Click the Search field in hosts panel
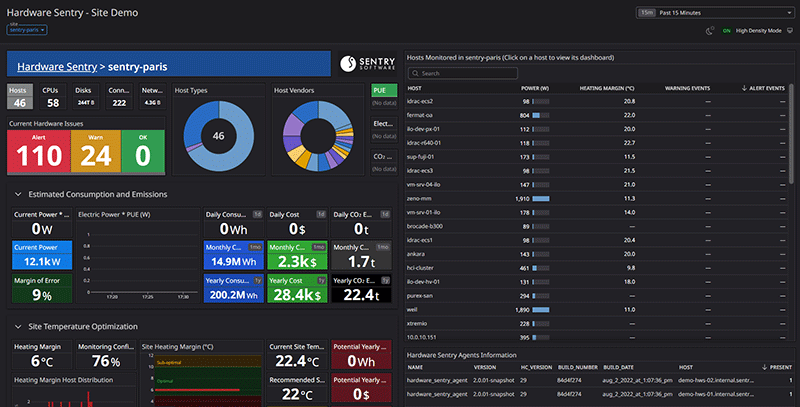This screenshot has height=407, width=800. [x=463, y=73]
